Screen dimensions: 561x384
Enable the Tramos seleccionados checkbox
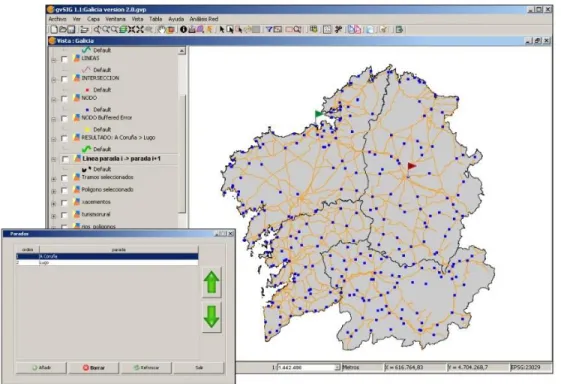coord(64,178)
